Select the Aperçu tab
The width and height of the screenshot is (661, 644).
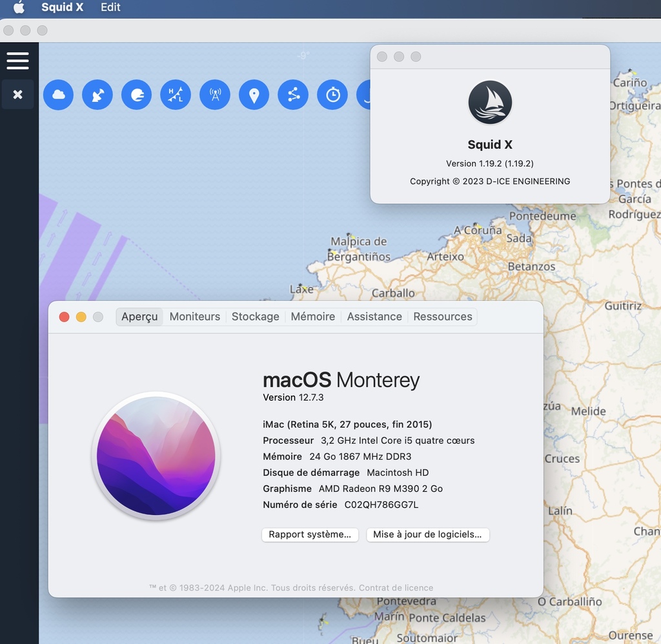click(139, 317)
